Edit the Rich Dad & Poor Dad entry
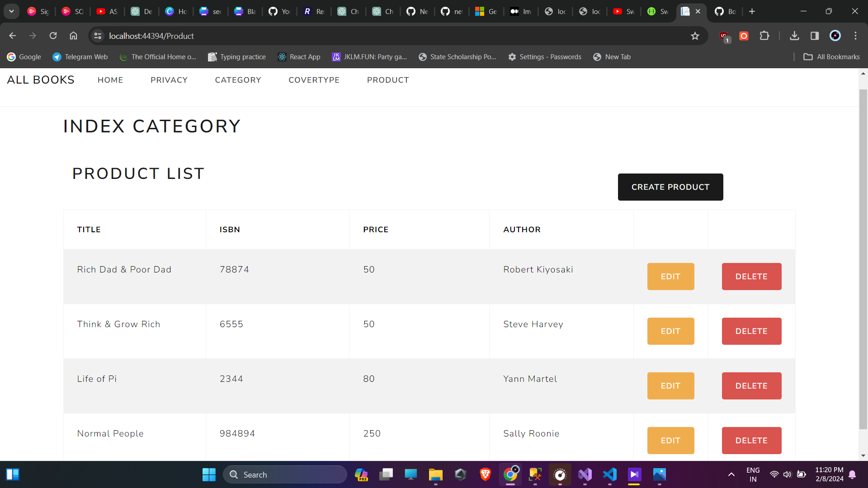The height and width of the screenshot is (488, 868). click(x=670, y=276)
